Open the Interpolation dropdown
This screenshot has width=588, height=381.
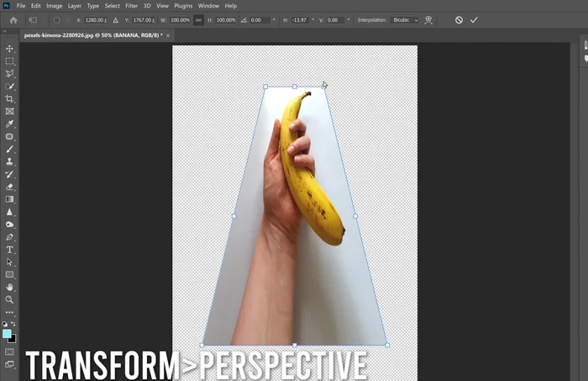(x=405, y=19)
